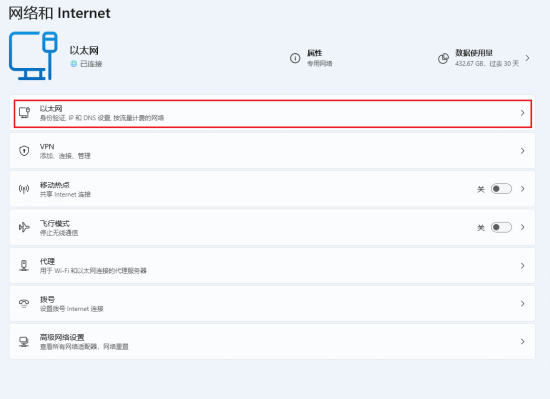Click the VPN row title
Screen dimensions: 550x399
point(47,147)
